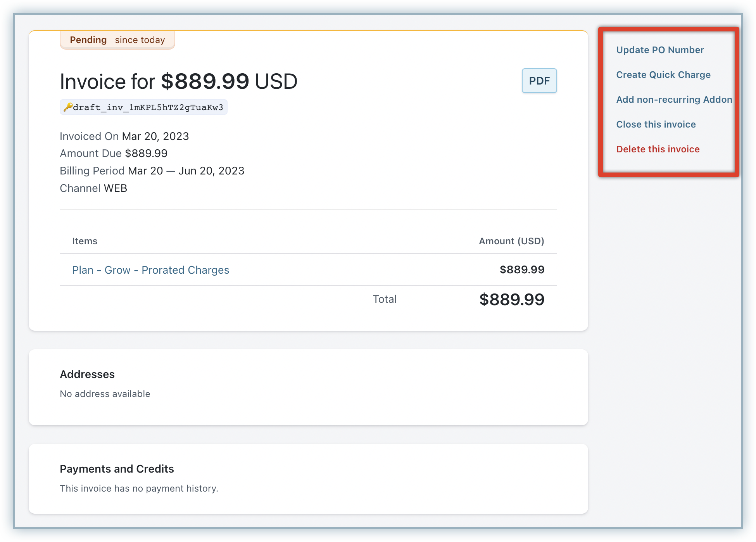The image size is (756, 542).
Task: Click Close this invoice
Action: [656, 124]
